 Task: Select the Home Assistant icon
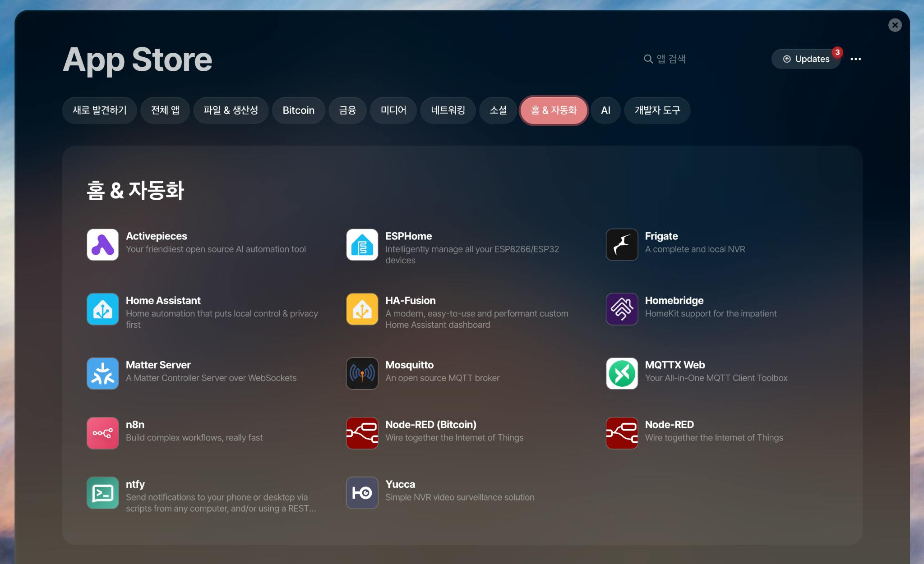pyautogui.click(x=102, y=309)
